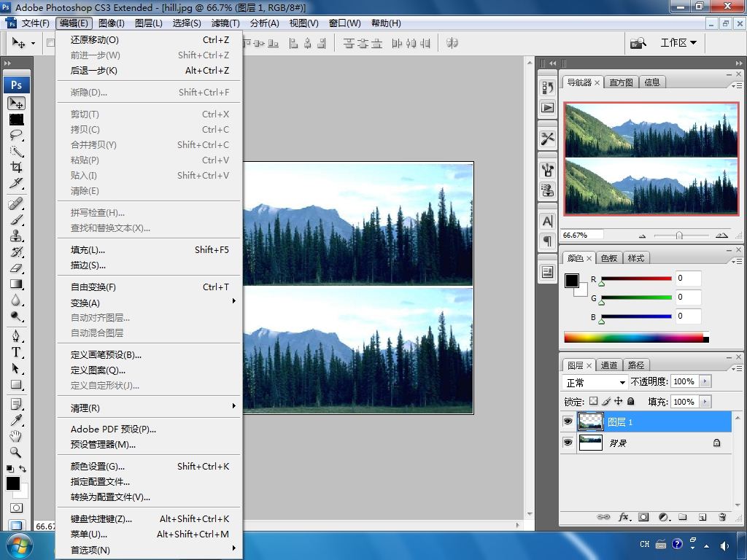Screen dimensions: 747x560
Task: Hide 背景 layer visibility eye
Action: coord(568,443)
